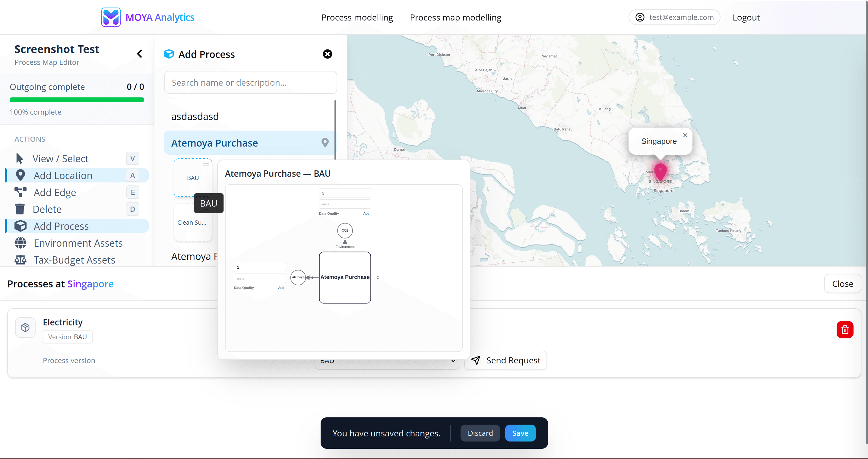The image size is (868, 459).
Task: Switch to Process map modelling
Action: coord(456,17)
